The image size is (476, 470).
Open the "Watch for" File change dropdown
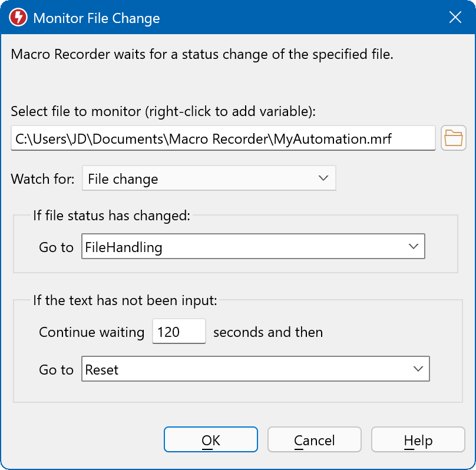(209, 178)
